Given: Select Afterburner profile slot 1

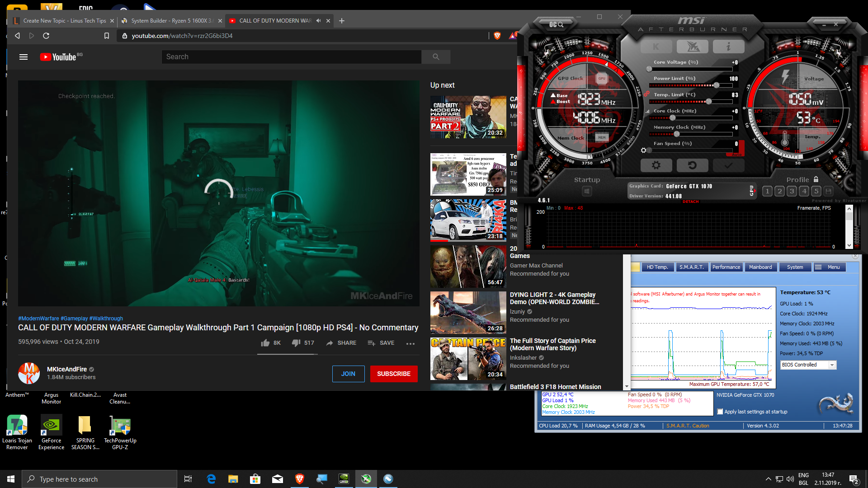Looking at the screenshot, I should pyautogui.click(x=767, y=192).
